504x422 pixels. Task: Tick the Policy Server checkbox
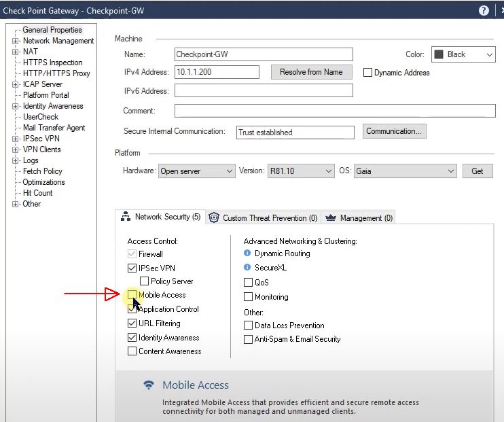(x=144, y=281)
